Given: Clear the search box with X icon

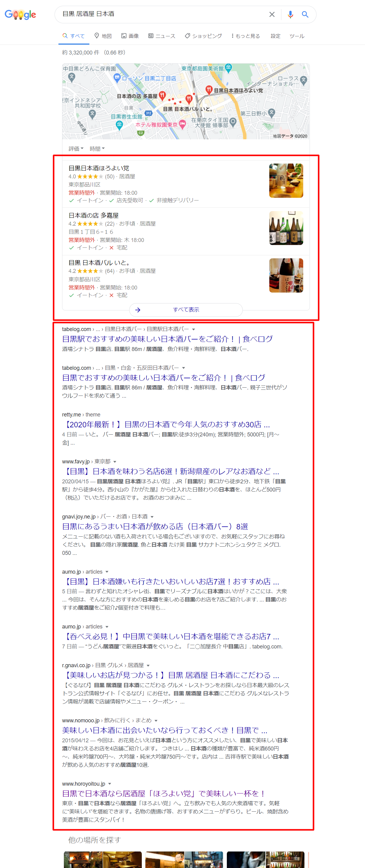Looking at the screenshot, I should pyautogui.click(x=272, y=15).
